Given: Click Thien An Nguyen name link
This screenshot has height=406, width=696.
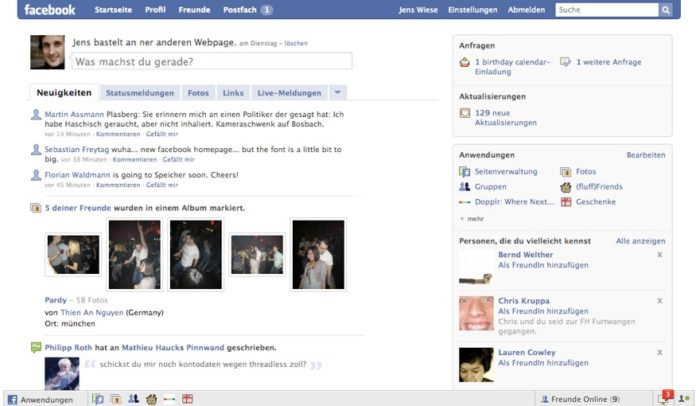Looking at the screenshot, I should coord(92,312).
